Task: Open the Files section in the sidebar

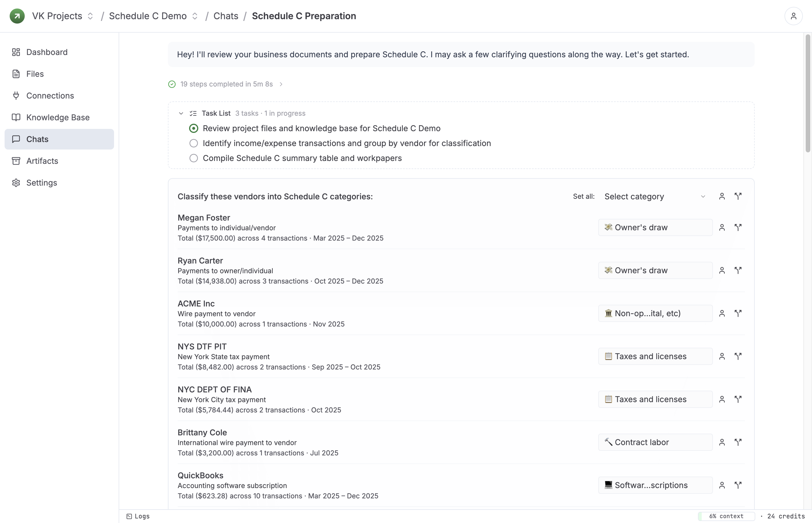Action: click(x=35, y=74)
